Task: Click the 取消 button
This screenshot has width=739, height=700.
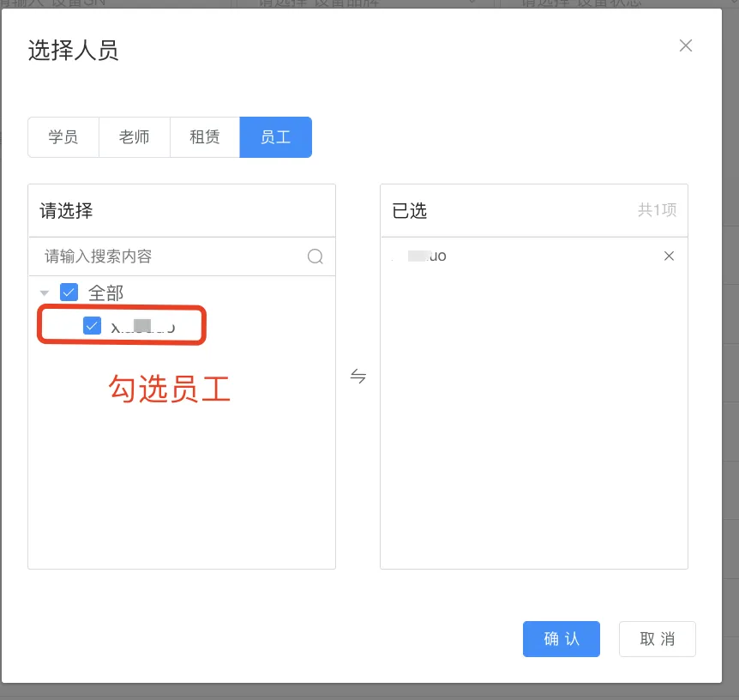Action: [x=657, y=639]
